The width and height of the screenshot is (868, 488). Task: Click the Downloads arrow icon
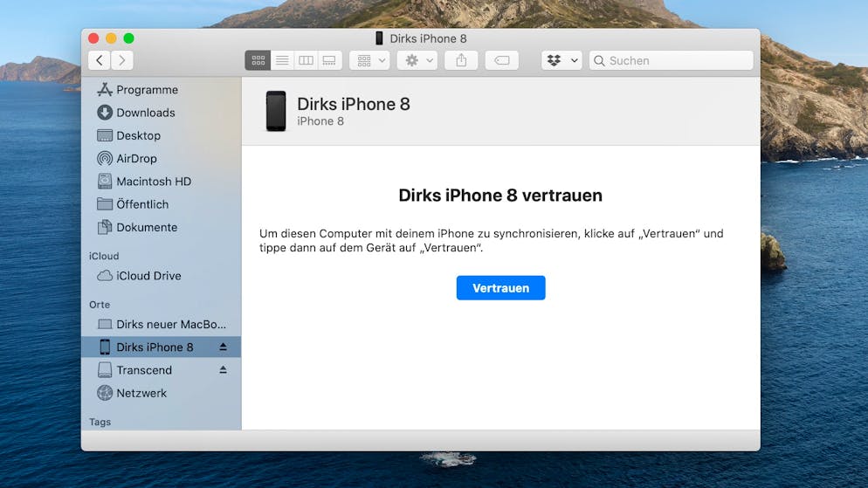pyautogui.click(x=105, y=113)
